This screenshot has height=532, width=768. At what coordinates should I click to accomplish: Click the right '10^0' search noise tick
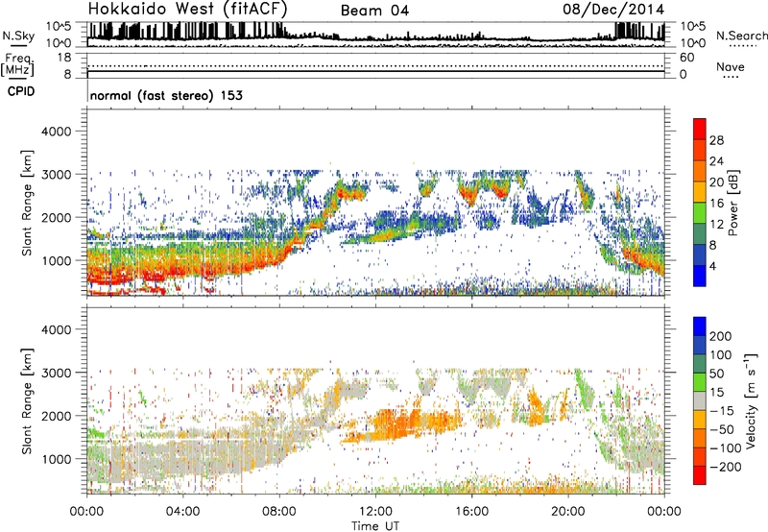[693, 43]
